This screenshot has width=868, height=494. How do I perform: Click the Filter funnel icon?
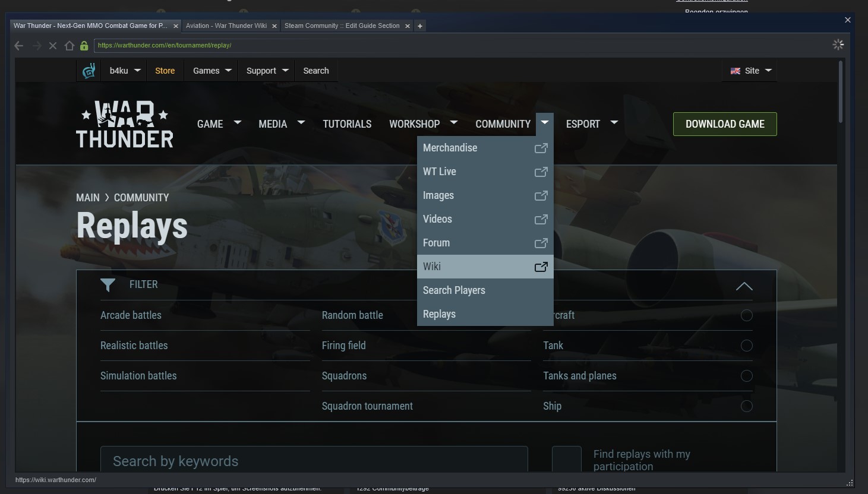[x=108, y=285]
